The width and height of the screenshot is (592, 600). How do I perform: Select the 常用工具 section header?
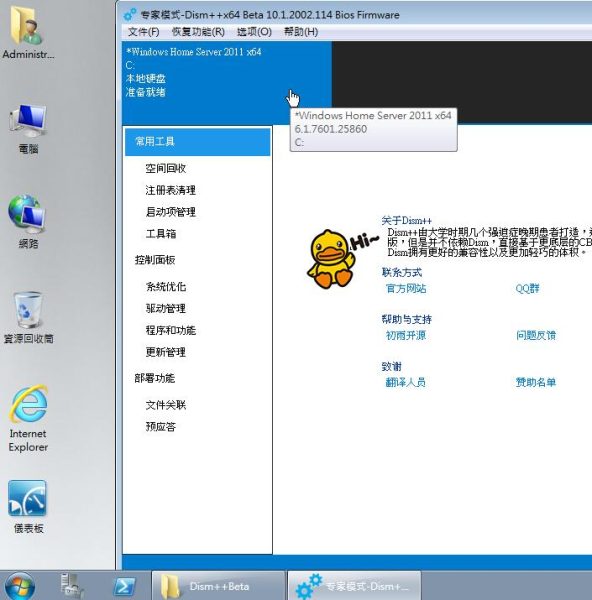point(197,142)
